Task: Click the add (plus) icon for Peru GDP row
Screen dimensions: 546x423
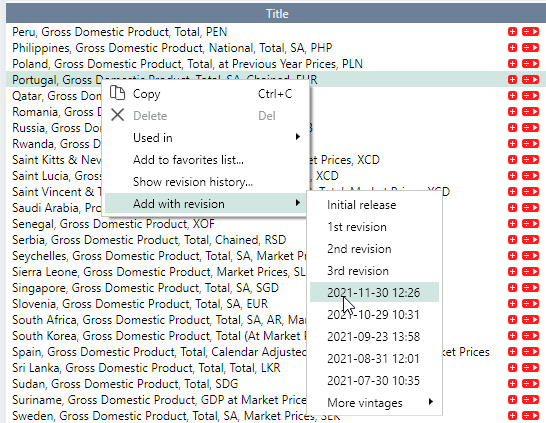Action: [x=512, y=32]
